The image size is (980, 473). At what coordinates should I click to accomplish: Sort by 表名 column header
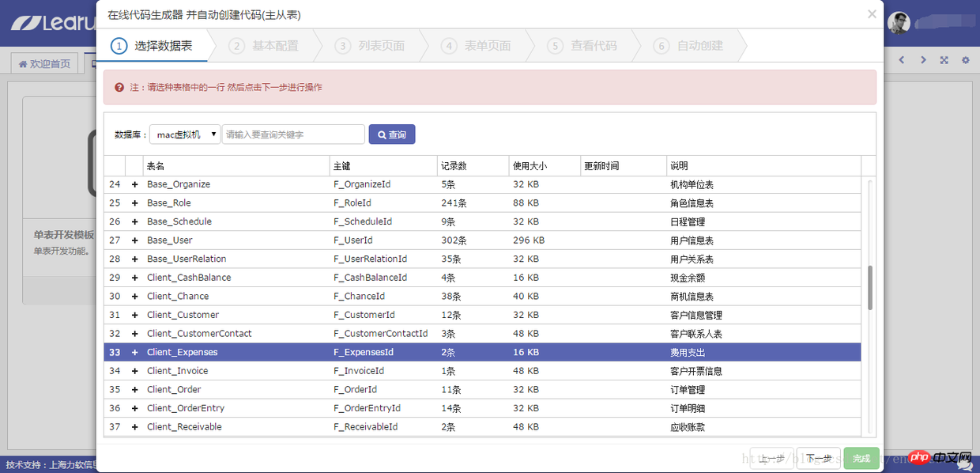click(x=236, y=166)
